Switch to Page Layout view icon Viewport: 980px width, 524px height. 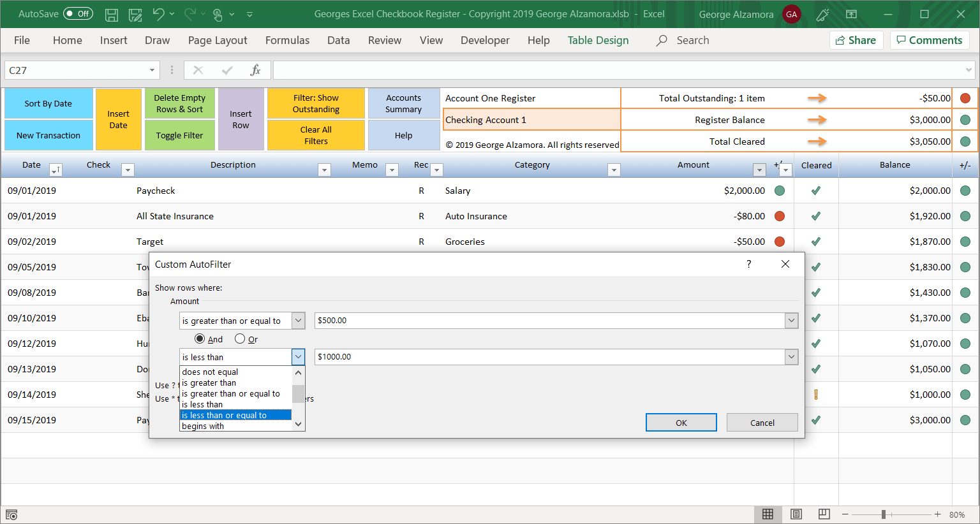coord(796,514)
